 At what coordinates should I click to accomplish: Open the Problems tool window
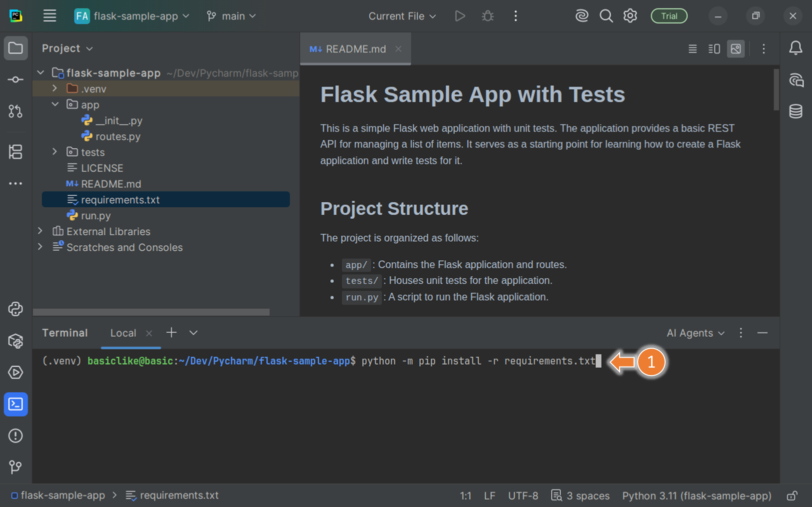point(15,436)
